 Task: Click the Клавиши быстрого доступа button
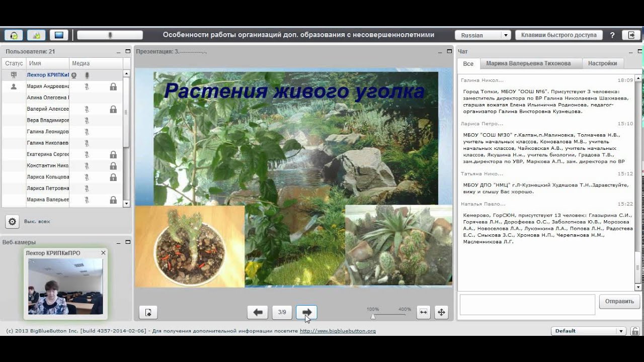coord(558,35)
